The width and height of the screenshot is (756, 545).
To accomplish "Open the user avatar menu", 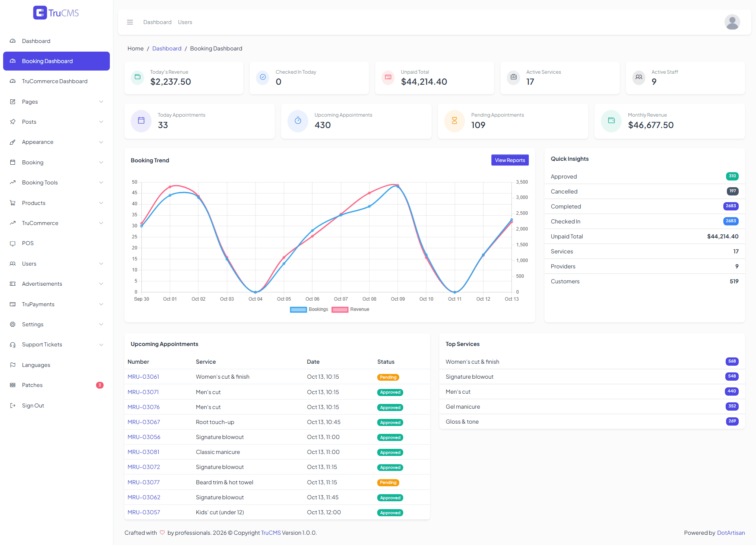I will pos(732,22).
